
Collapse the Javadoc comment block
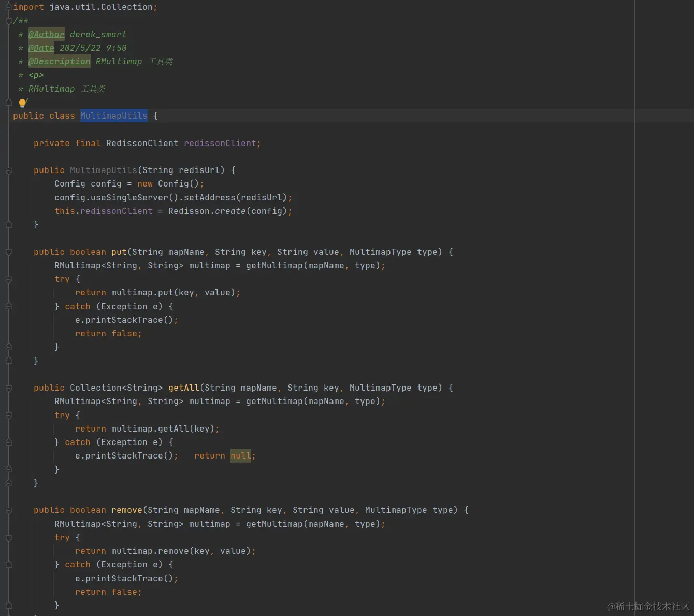[x=8, y=21]
